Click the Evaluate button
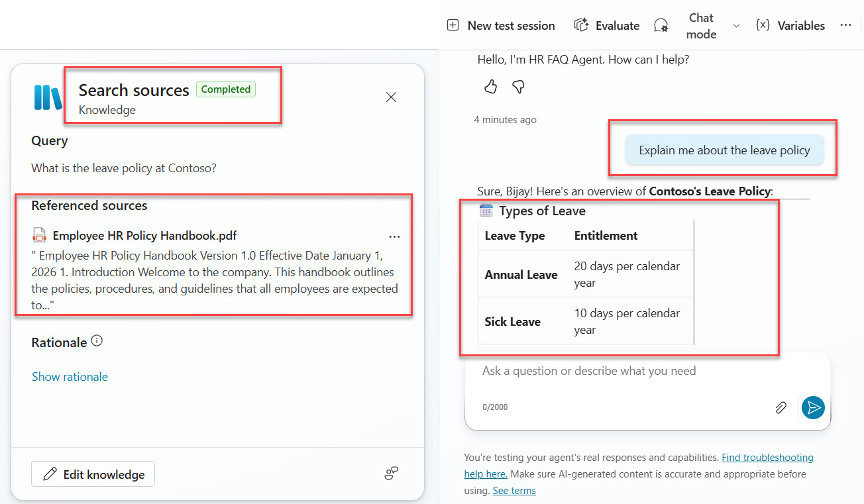Viewport: 864px width, 504px height. point(607,26)
